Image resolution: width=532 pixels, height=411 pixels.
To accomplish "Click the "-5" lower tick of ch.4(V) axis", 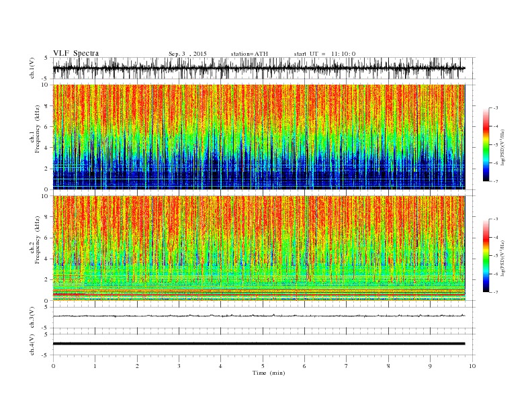I will tap(45, 355).
